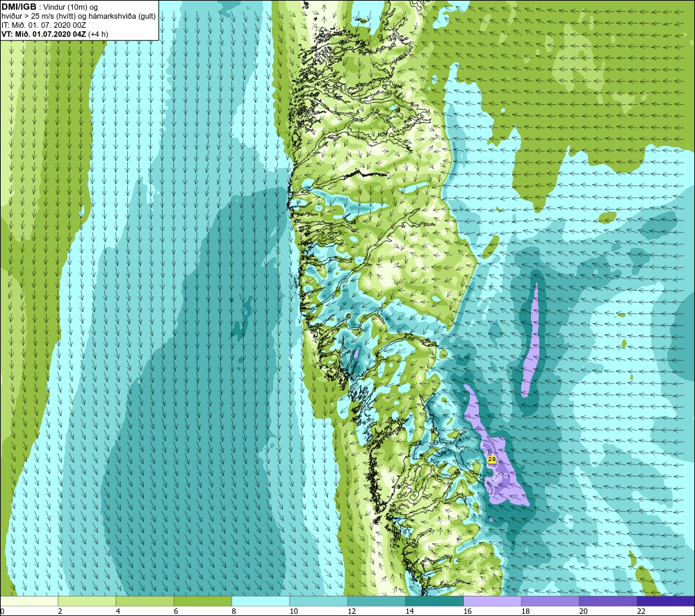Pick the legend swatch between 12 and 14

376,601
